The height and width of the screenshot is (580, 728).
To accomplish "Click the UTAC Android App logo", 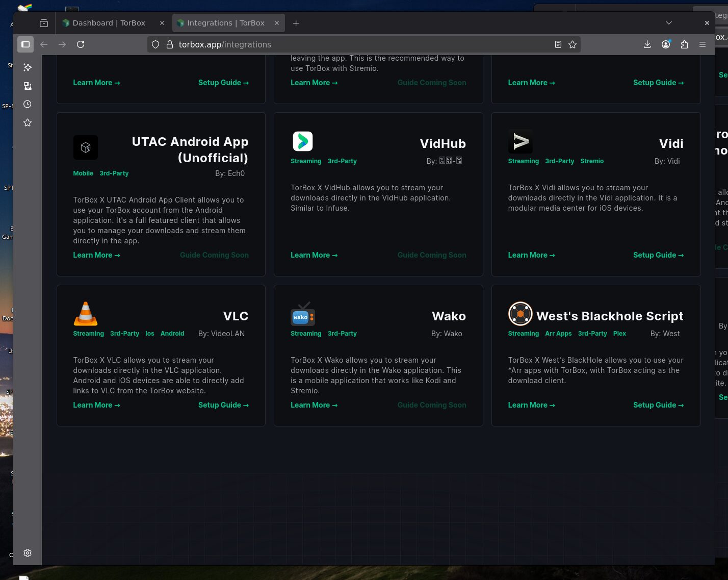I will click(86, 147).
